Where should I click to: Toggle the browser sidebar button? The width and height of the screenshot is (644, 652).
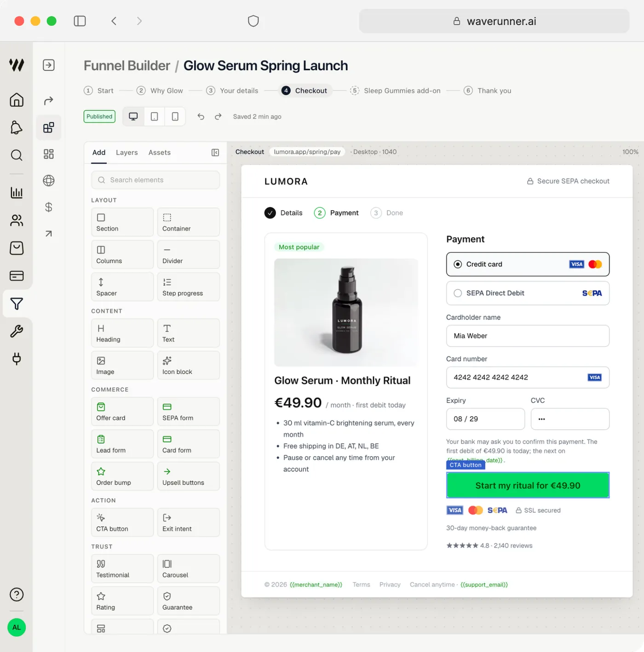[x=80, y=21]
